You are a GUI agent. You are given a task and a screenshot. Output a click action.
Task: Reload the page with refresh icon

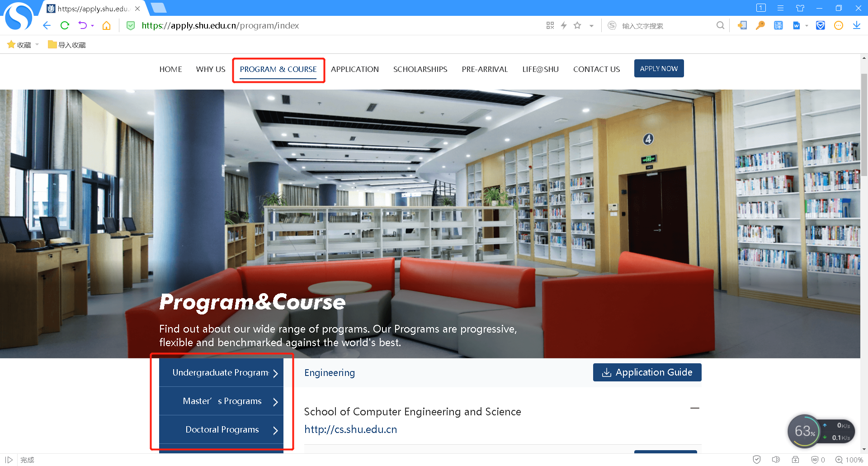point(65,26)
